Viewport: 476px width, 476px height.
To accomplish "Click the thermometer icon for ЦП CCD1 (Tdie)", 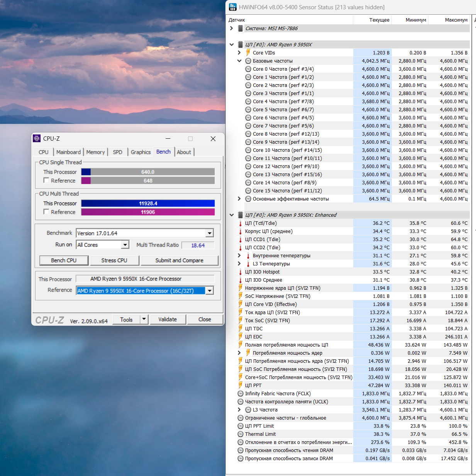I will pos(241,239).
